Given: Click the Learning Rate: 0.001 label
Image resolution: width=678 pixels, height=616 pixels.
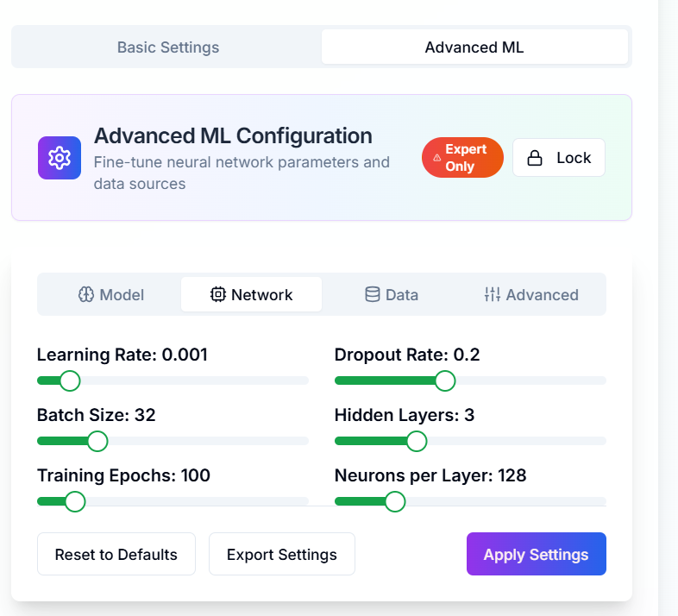Looking at the screenshot, I should (122, 355).
